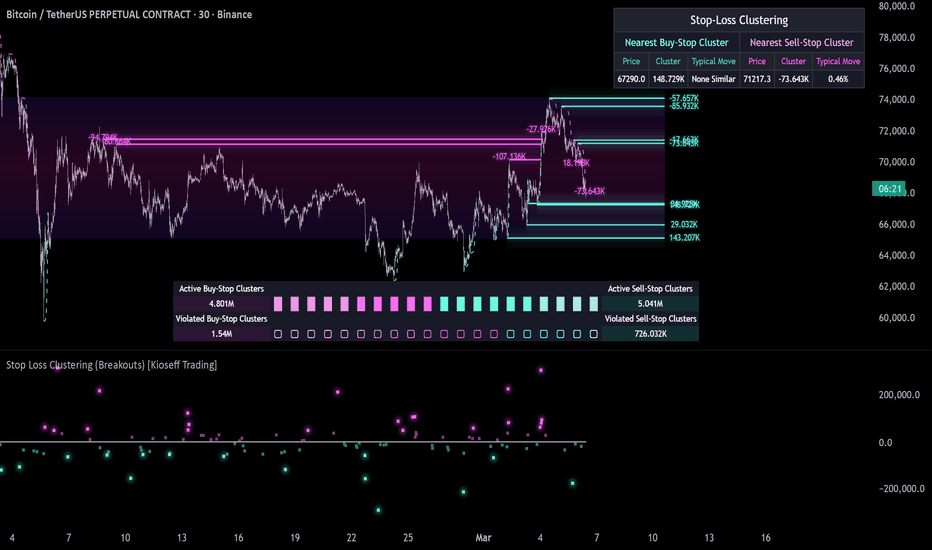Click the Violated Buy-Stop Clusters 1.54M value
The image size is (932, 550).
pos(221,334)
